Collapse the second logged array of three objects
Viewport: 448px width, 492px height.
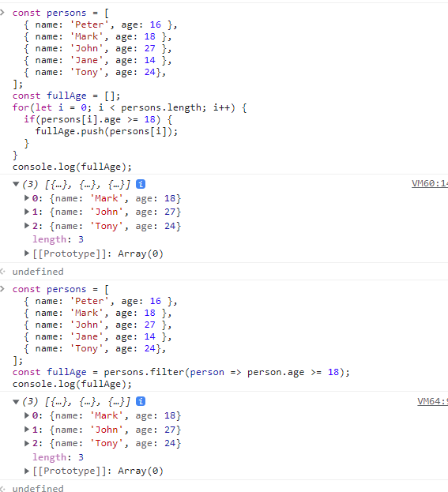click(x=16, y=402)
